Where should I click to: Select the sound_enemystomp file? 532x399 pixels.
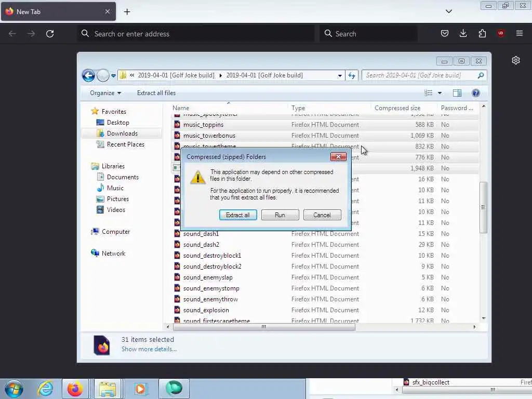pos(211,288)
